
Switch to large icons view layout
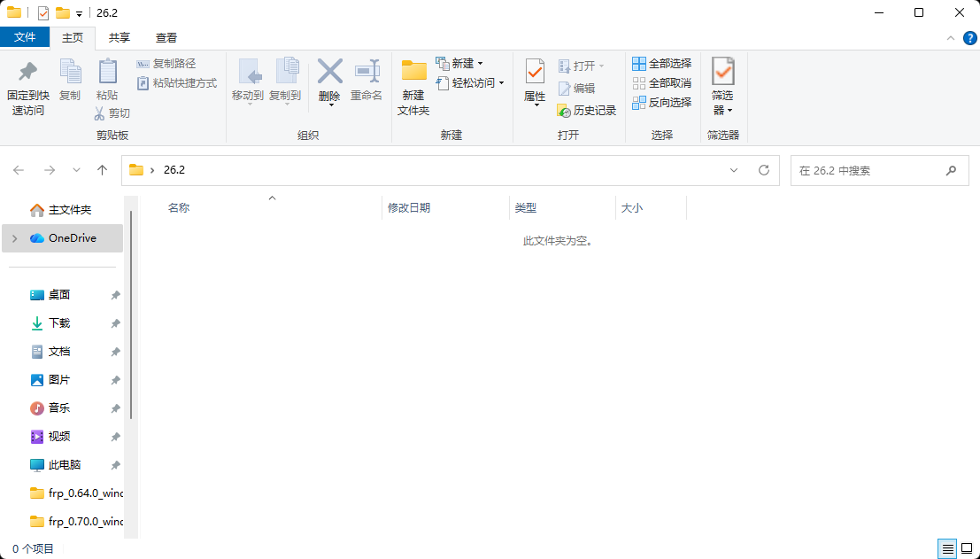click(966, 549)
